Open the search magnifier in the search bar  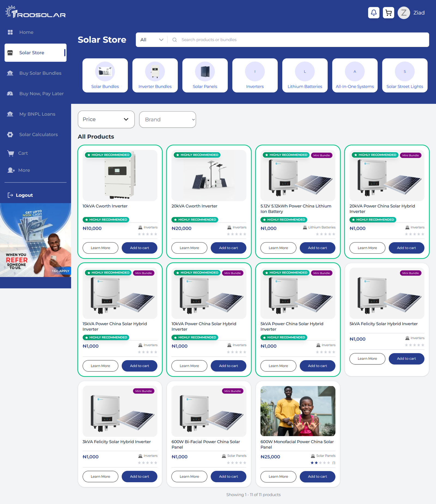(x=174, y=40)
